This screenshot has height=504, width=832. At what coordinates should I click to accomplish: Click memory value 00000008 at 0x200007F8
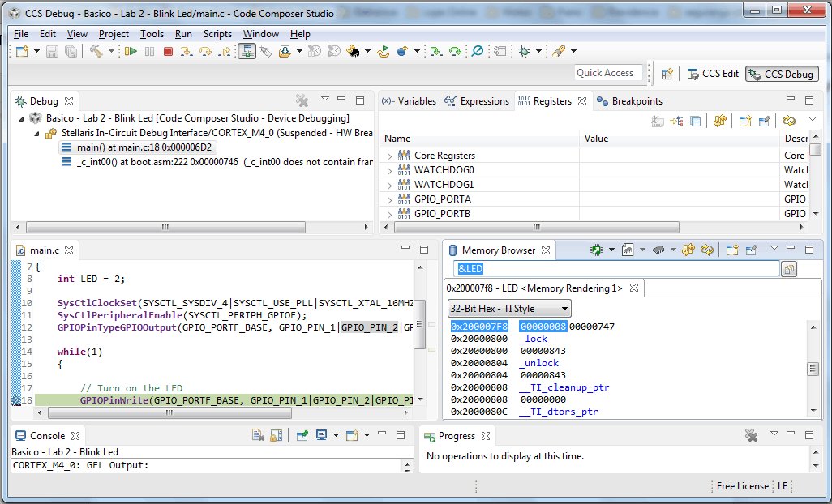tap(543, 327)
